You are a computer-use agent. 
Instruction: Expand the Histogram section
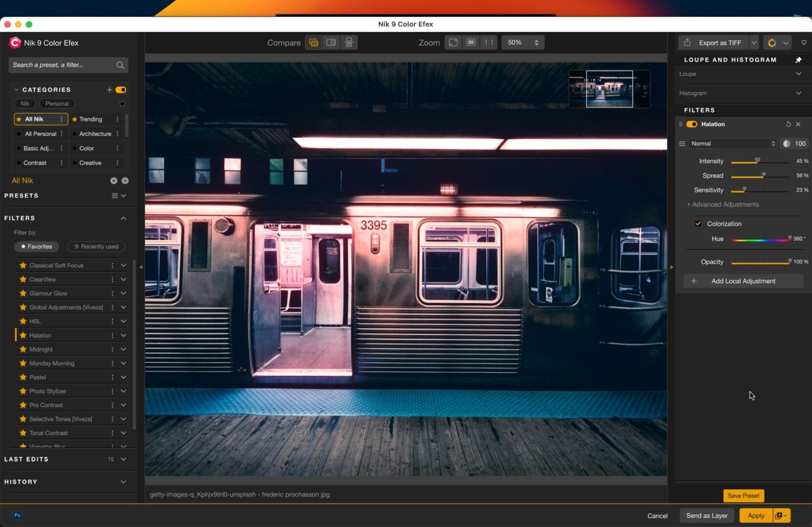pos(799,93)
